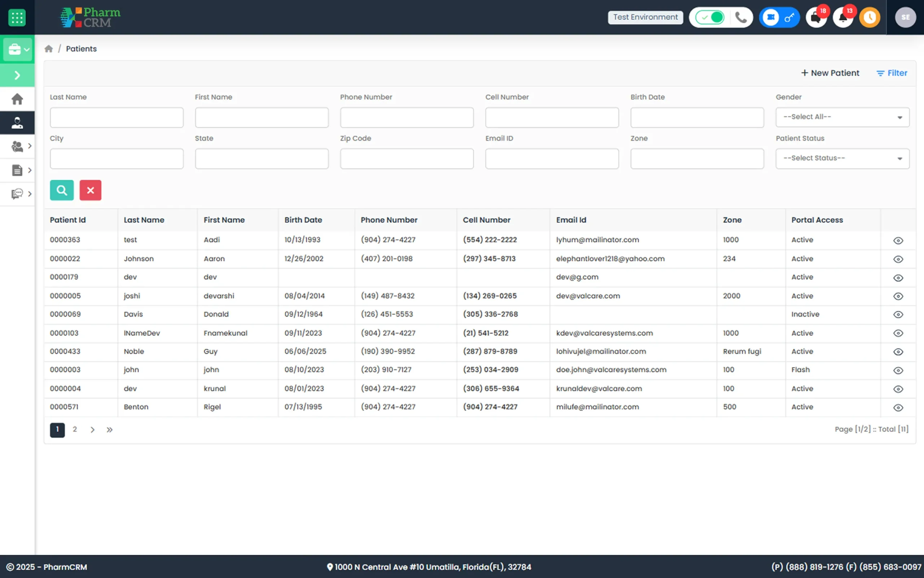Click the green search button
The image size is (924, 578).
click(x=62, y=190)
